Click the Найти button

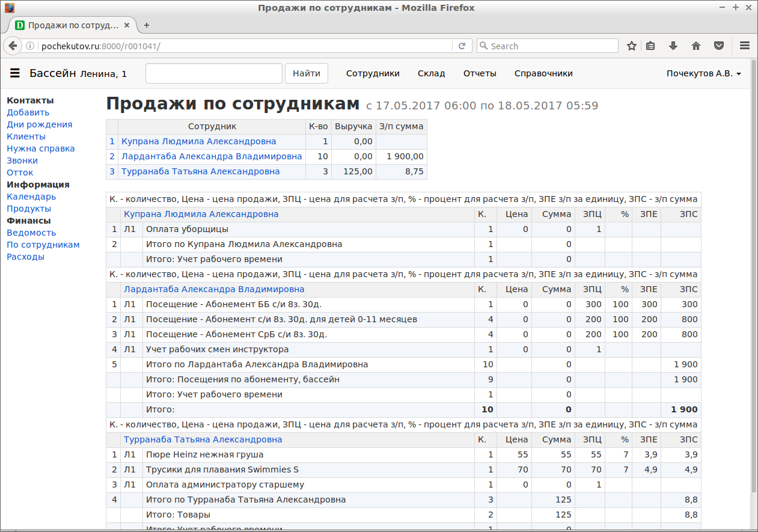pyautogui.click(x=307, y=73)
